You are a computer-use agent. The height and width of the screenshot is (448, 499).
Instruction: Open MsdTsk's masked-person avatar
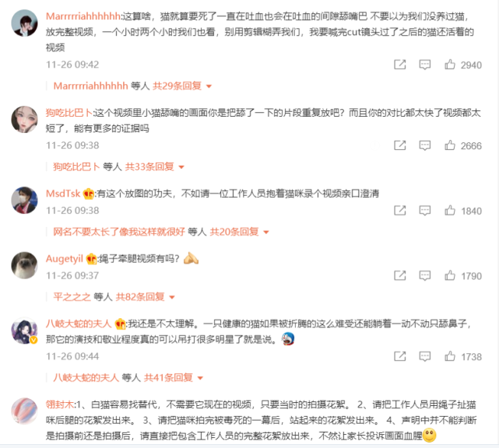24,200
